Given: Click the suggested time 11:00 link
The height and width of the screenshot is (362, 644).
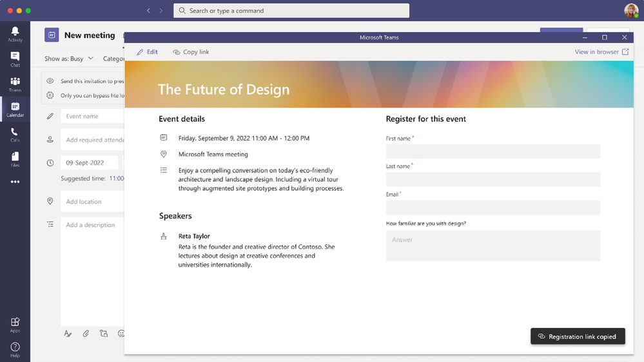Looking at the screenshot, I should [116, 178].
